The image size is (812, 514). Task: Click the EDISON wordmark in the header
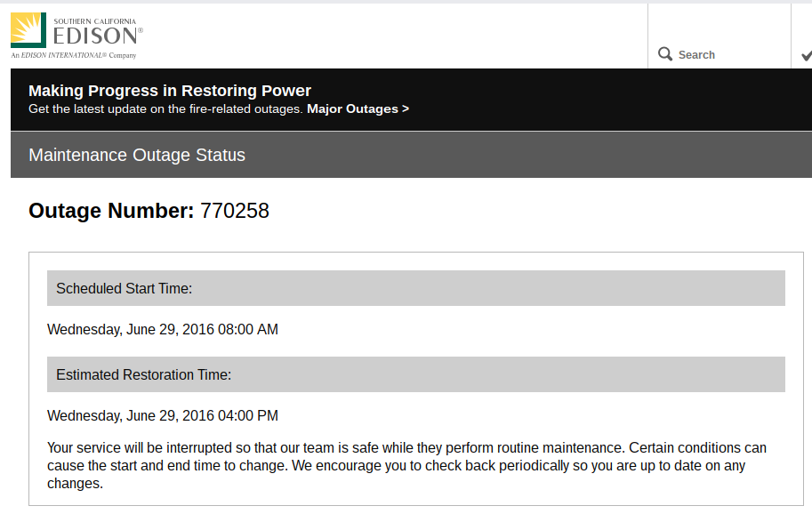(96, 36)
